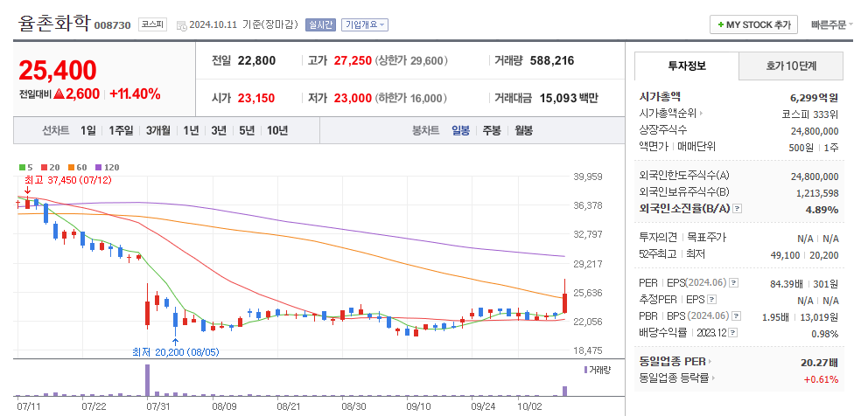
Task: Click red up-triangle beside 2,600 change
Action: coord(59,94)
